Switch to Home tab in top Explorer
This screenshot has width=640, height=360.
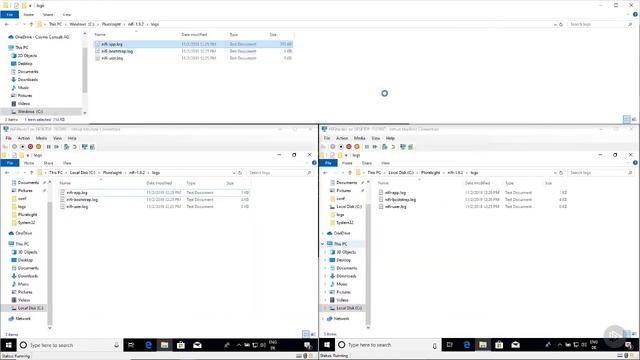point(29,15)
